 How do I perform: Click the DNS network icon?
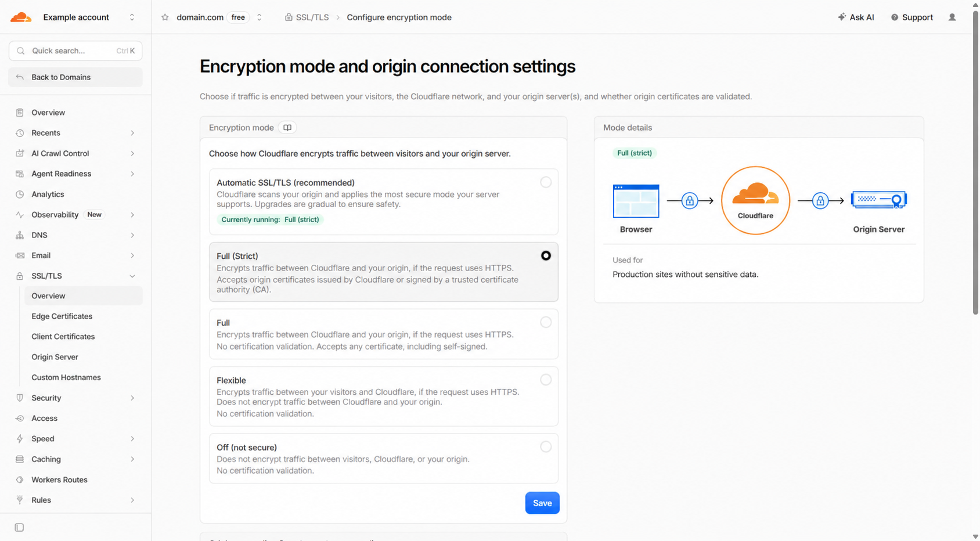click(20, 235)
